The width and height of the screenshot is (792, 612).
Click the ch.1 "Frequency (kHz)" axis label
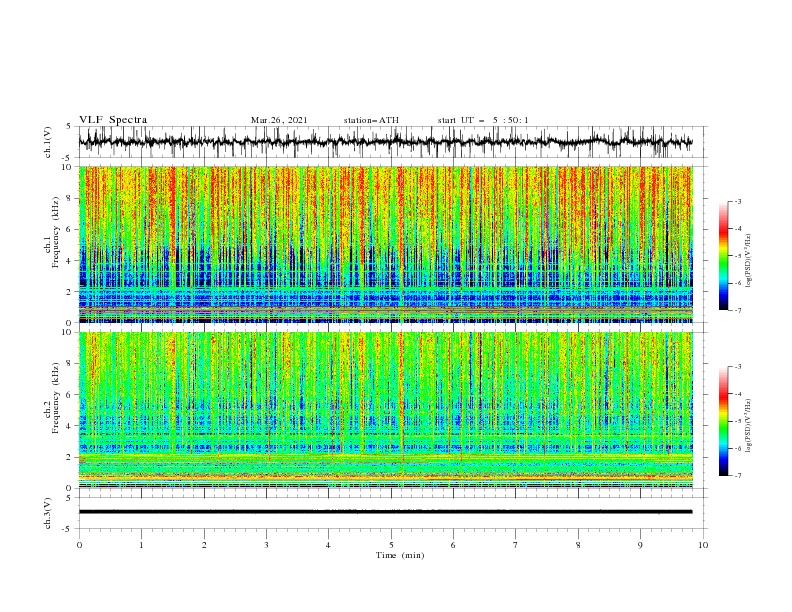coord(57,233)
